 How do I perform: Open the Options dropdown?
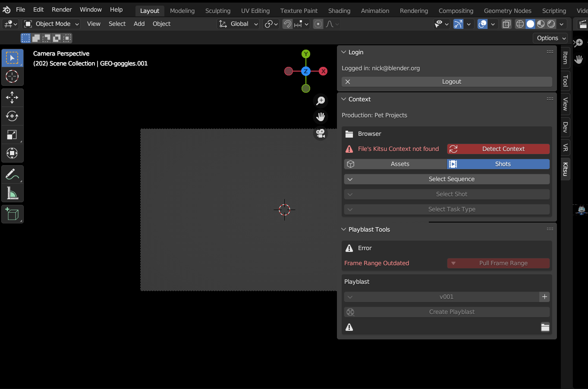[551, 38]
